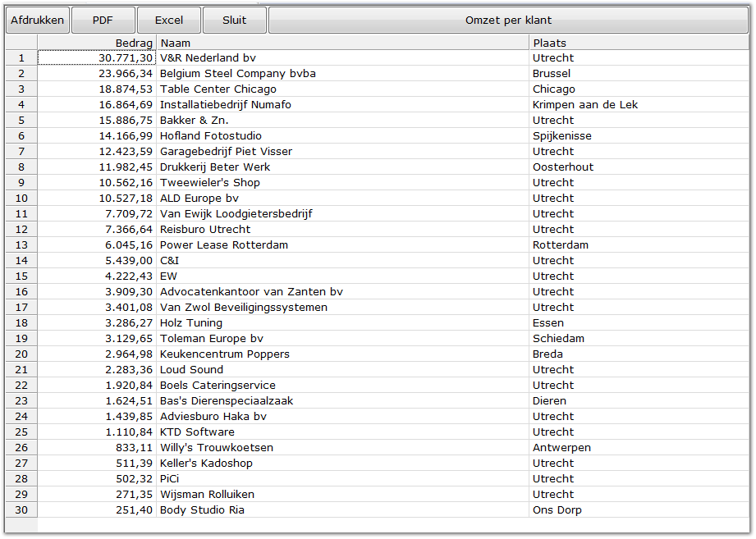Select Loud Sound name

(x=343, y=369)
